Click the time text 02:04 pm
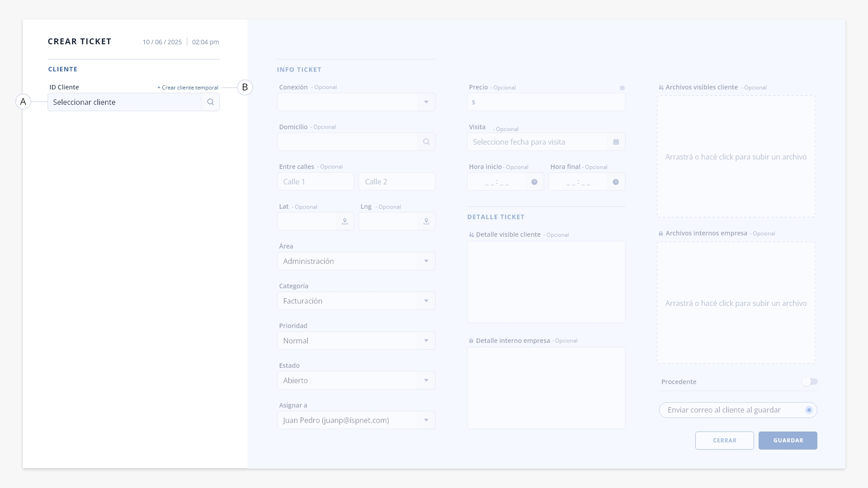 [x=205, y=42]
